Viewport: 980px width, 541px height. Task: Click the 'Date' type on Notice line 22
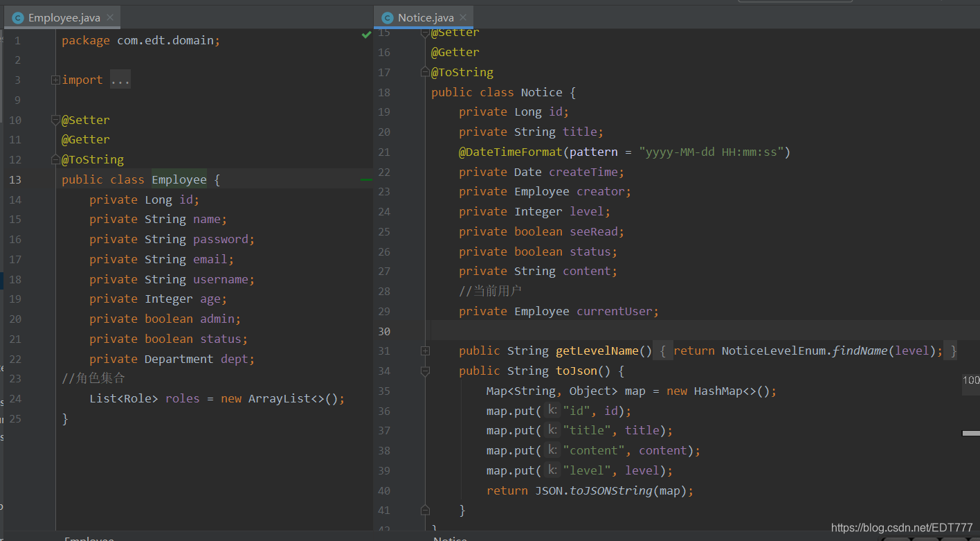click(528, 172)
